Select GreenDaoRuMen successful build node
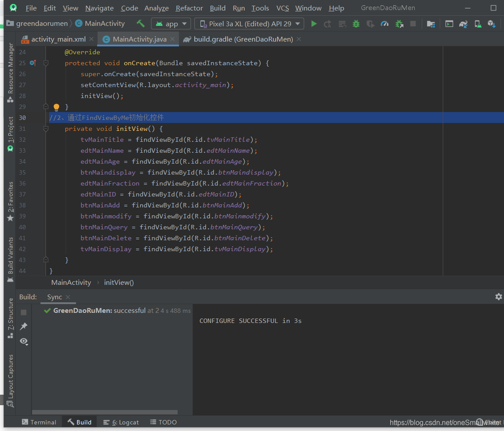This screenshot has height=431, width=504. click(x=117, y=311)
